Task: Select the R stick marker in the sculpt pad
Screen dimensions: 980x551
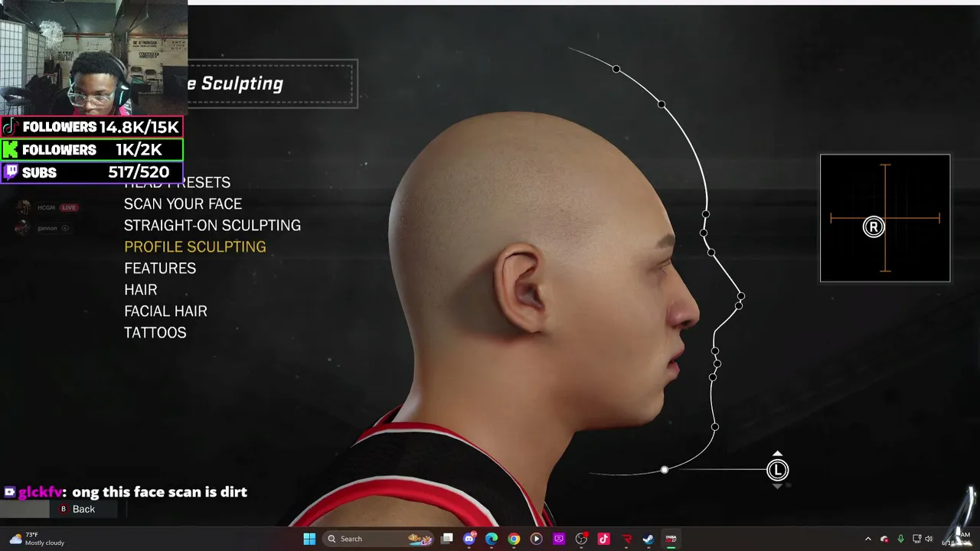Action: point(874,227)
